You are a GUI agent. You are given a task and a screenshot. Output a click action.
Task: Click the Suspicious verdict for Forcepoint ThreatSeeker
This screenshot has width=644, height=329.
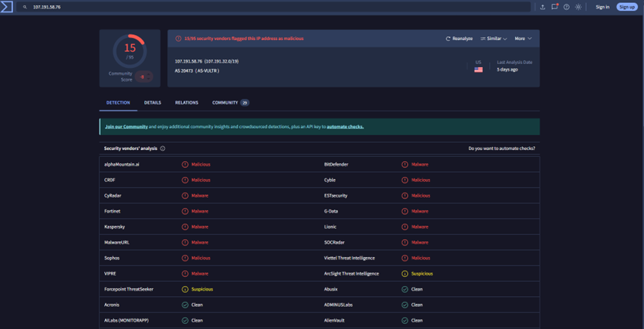click(x=202, y=290)
